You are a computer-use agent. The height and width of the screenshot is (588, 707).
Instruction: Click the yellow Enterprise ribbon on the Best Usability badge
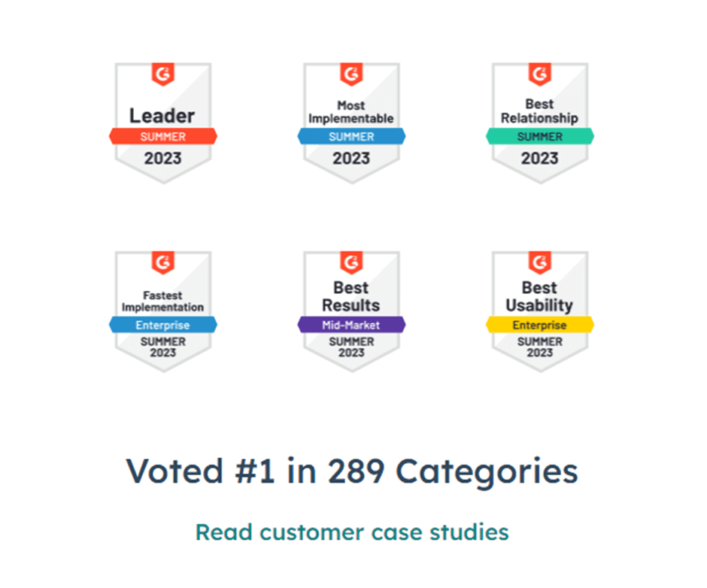(x=540, y=325)
